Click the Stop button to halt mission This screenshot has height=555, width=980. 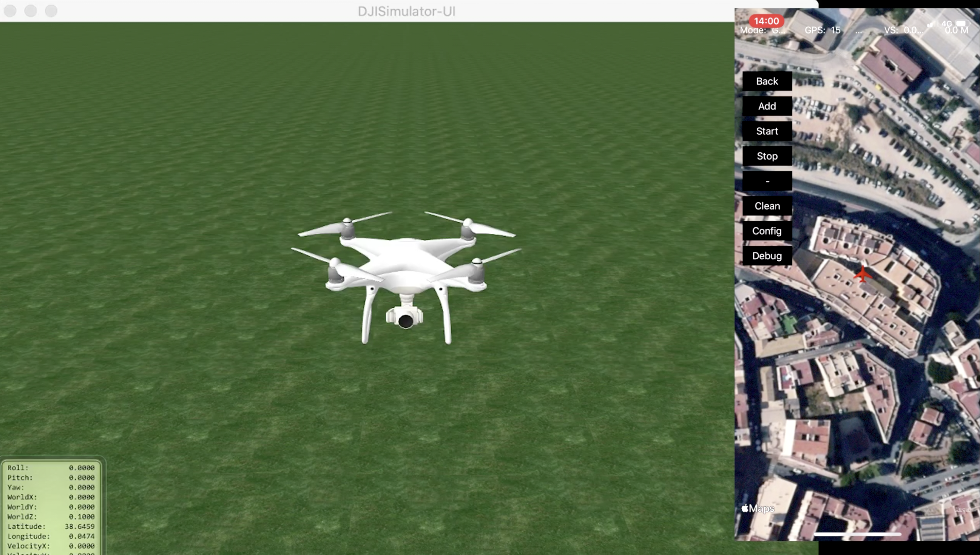tap(767, 156)
